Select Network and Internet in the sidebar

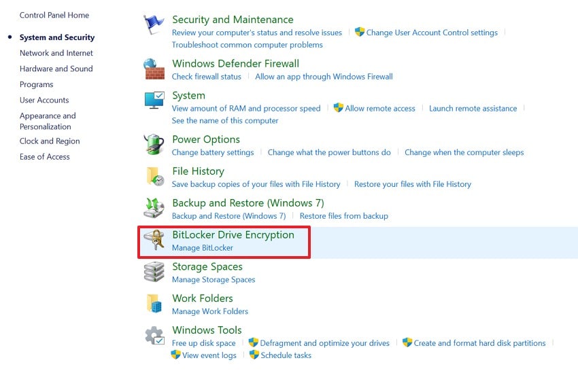coord(56,53)
